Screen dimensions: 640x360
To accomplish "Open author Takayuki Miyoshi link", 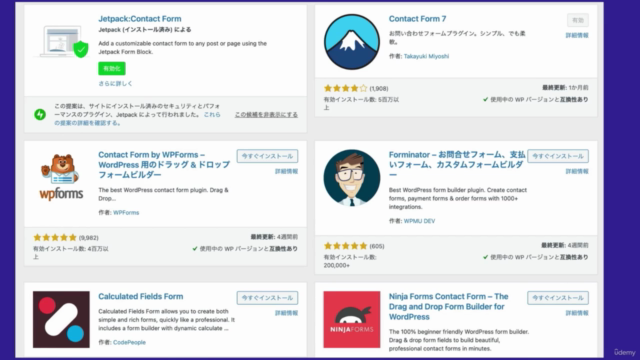I will click(426, 56).
